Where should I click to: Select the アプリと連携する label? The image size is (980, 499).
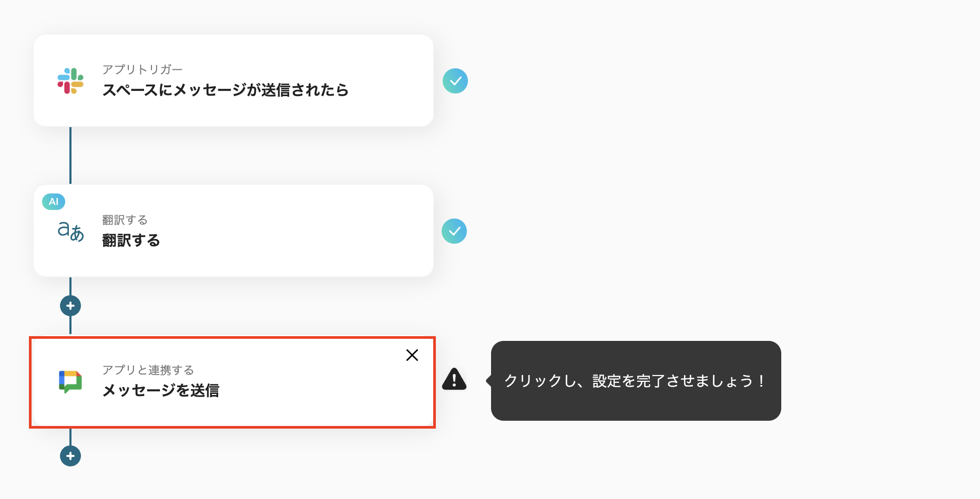click(148, 369)
